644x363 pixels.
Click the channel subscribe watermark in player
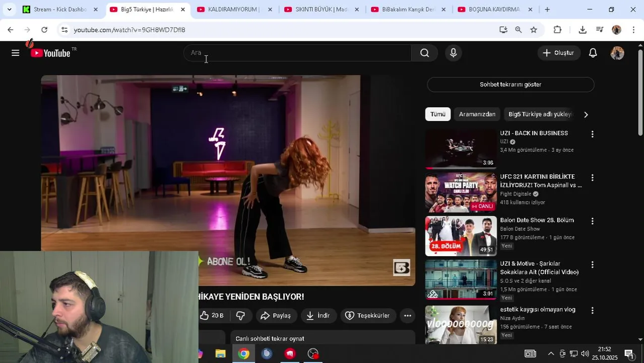[x=402, y=267]
